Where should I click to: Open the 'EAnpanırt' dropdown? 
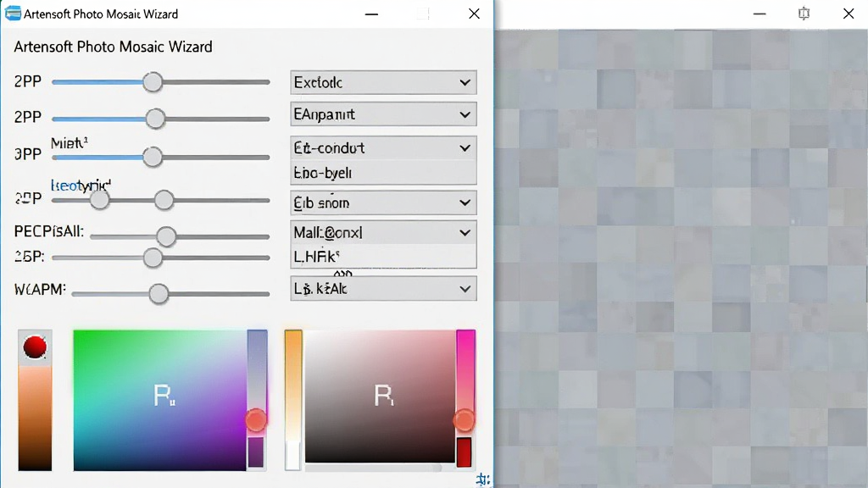[383, 114]
